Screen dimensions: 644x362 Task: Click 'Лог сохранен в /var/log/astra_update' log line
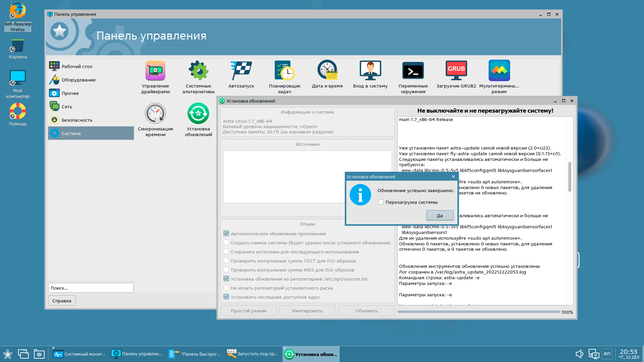click(x=462, y=272)
